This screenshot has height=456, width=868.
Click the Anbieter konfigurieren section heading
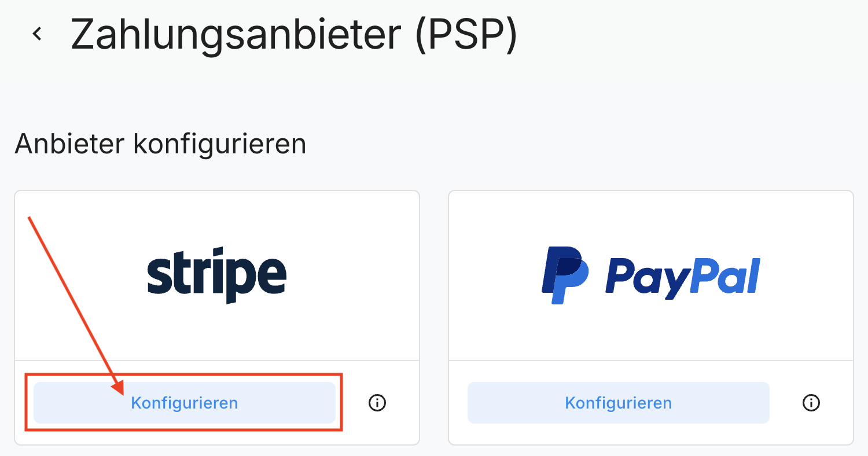coord(160,144)
